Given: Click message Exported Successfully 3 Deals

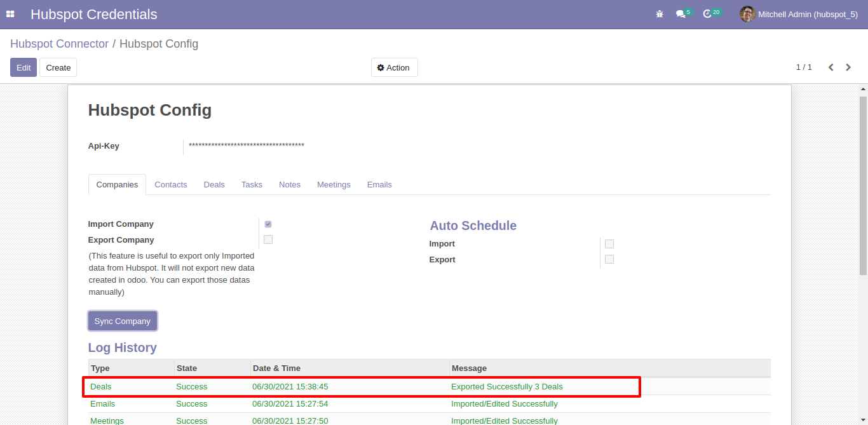Looking at the screenshot, I should click(507, 387).
